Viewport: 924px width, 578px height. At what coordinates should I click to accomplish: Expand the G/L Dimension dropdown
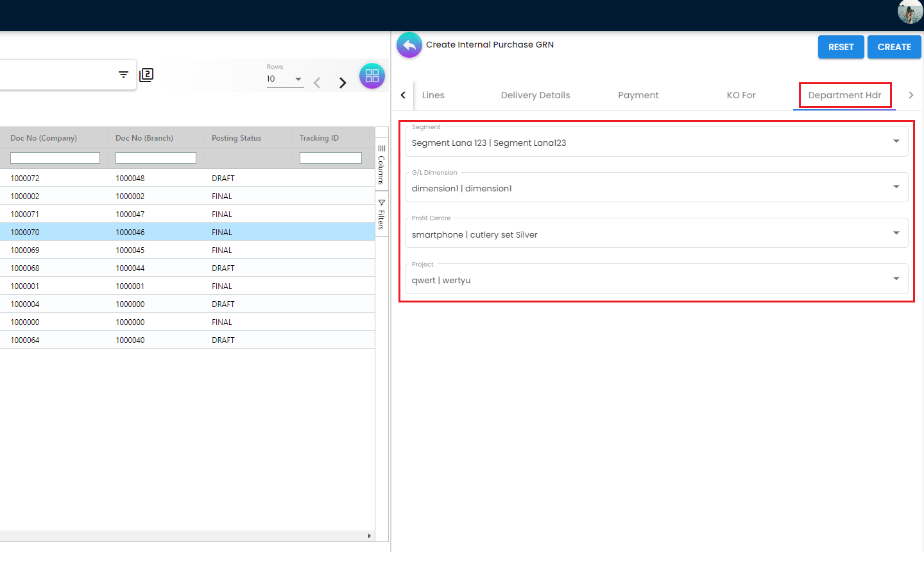896,187
